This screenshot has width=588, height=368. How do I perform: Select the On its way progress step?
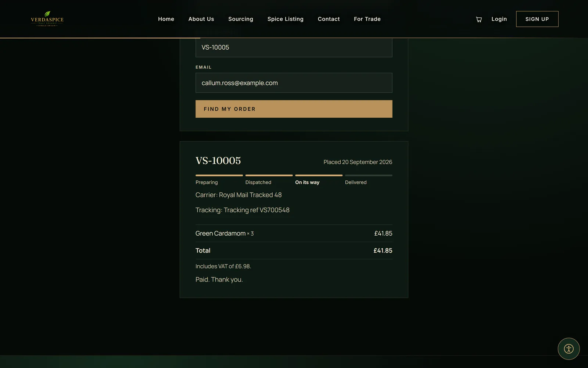[319, 180]
